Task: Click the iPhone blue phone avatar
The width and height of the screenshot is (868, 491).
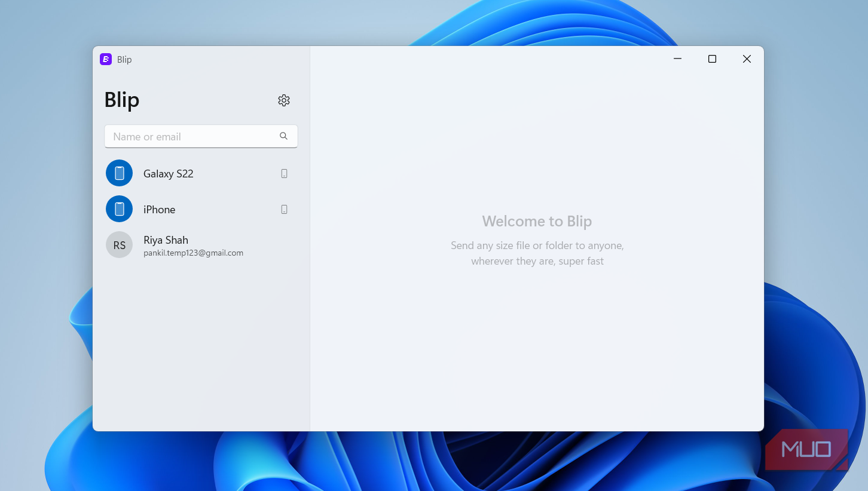Action: point(119,209)
